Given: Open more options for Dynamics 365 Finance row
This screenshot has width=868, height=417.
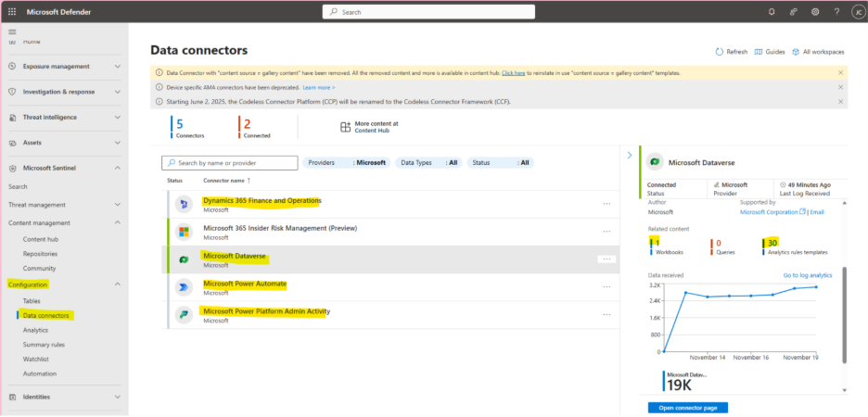Looking at the screenshot, I should [606, 204].
